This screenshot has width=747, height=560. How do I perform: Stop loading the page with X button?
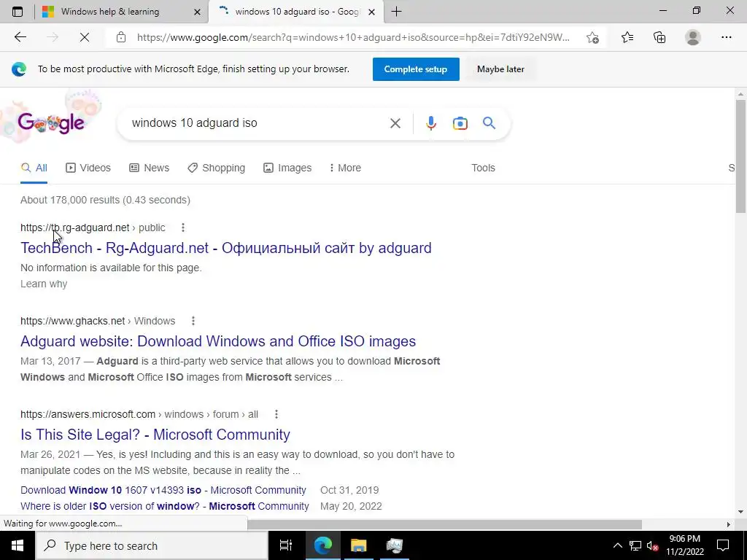(85, 37)
